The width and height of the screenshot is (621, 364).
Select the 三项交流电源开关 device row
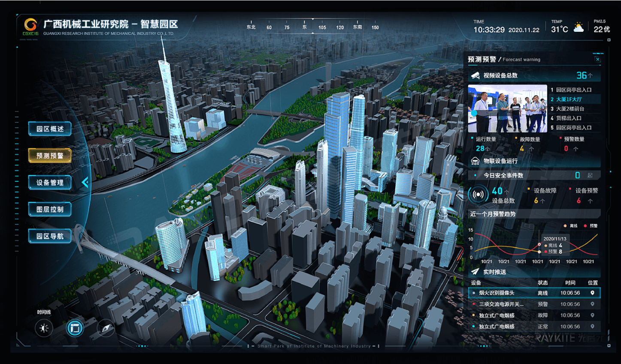(x=534, y=304)
